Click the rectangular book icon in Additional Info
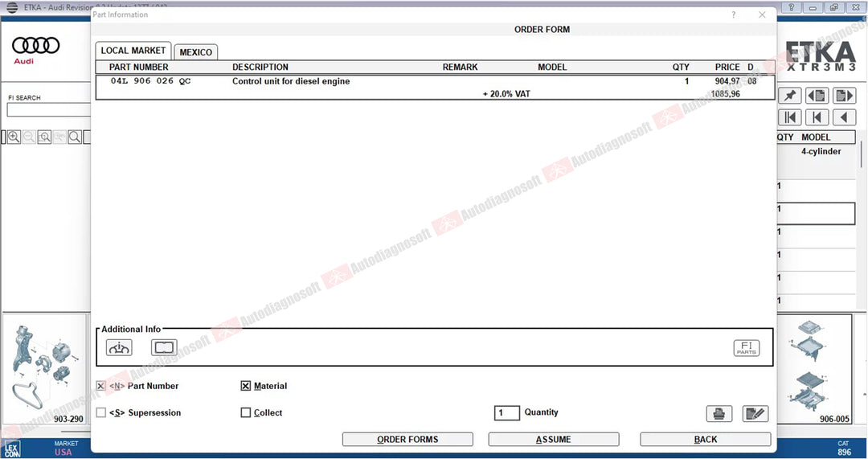 click(x=165, y=347)
